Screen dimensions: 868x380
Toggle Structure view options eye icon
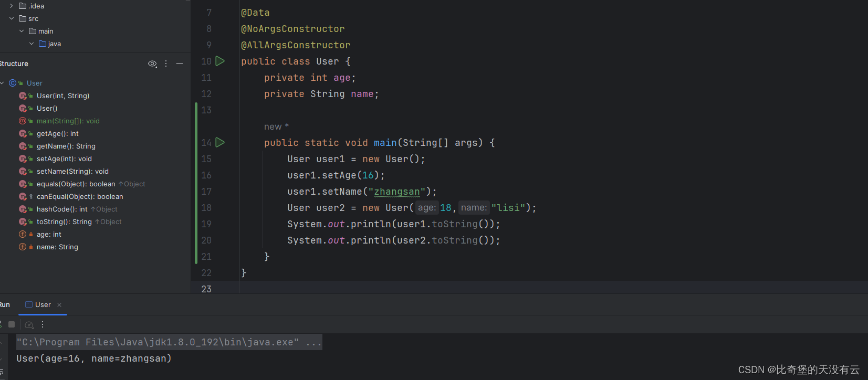[x=152, y=64]
